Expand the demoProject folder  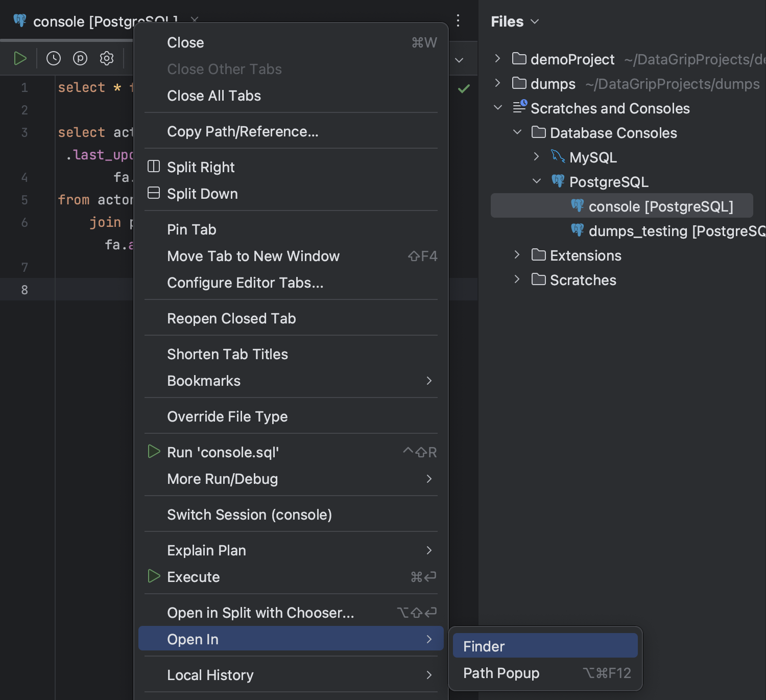coord(497,59)
